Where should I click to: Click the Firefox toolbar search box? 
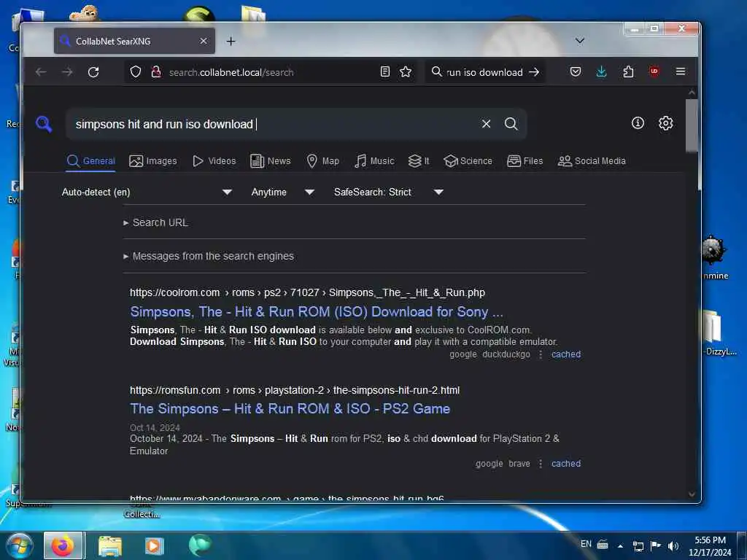484,72
